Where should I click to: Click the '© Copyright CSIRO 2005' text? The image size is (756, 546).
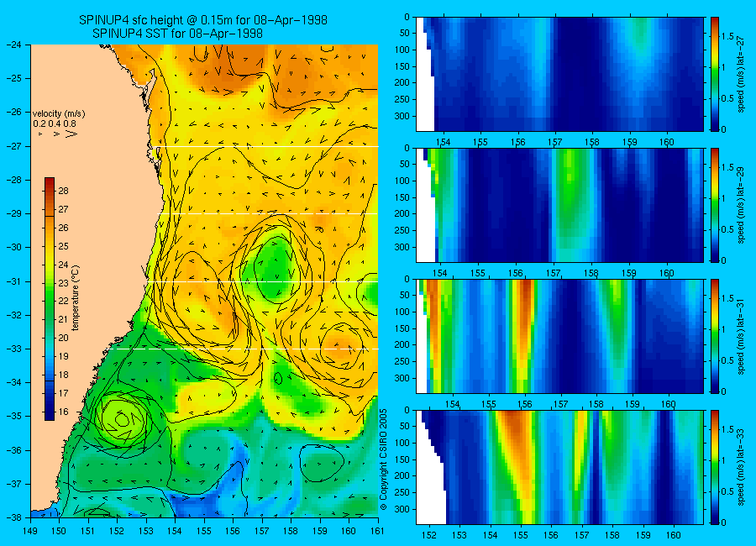point(384,459)
